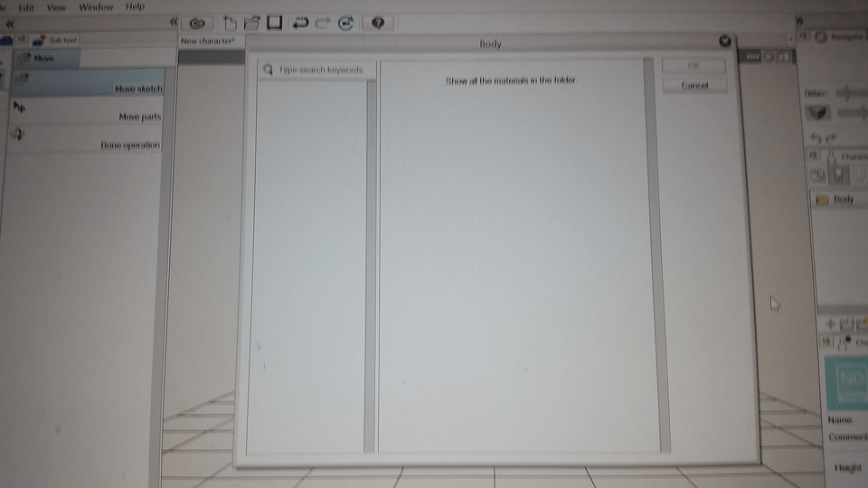This screenshot has height=488, width=868.
Task: Click the Sub tool palette tab
Action: [56, 40]
